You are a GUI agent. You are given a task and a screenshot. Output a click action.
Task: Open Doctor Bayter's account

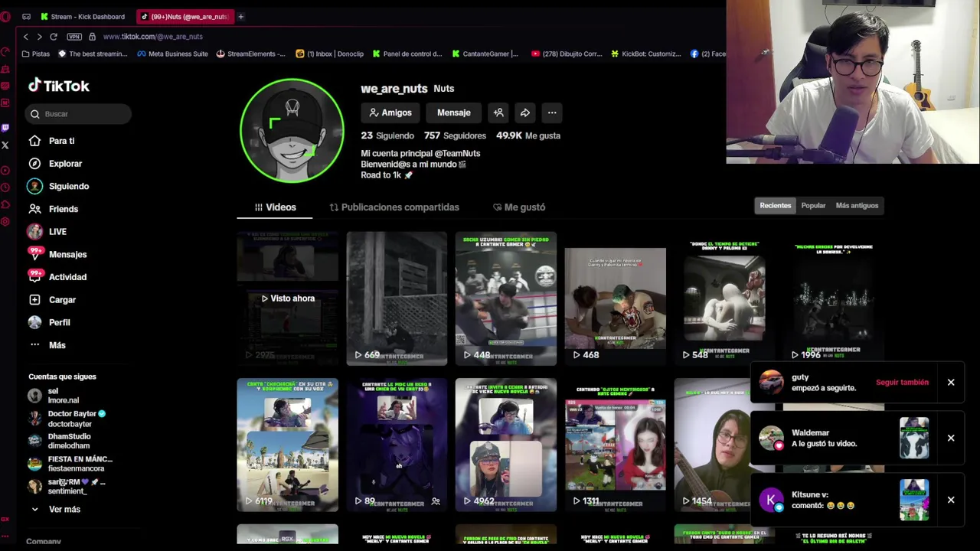pos(67,419)
